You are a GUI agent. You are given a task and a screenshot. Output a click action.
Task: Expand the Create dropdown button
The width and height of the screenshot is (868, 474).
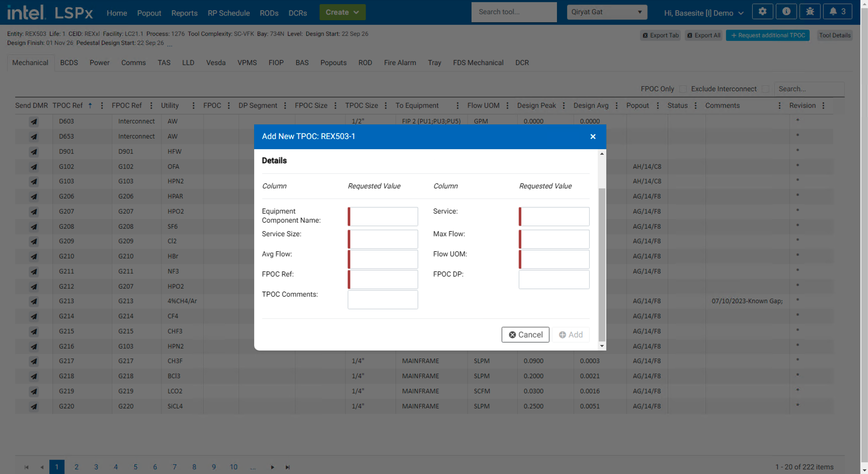(x=342, y=12)
